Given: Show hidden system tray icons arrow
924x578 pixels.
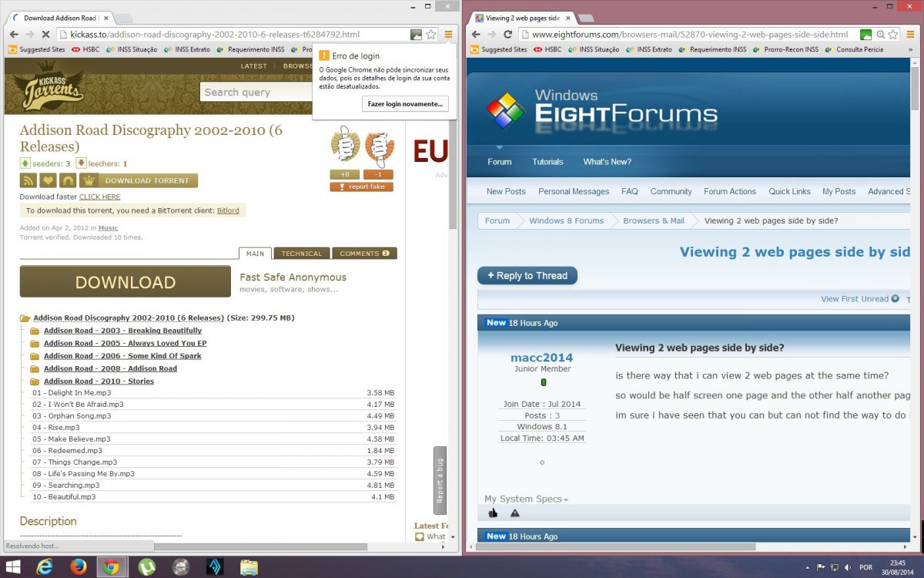Looking at the screenshot, I should 808,567.
